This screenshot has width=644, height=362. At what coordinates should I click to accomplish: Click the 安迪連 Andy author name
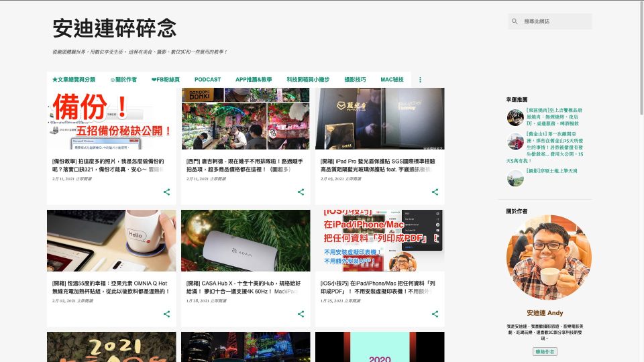pyautogui.click(x=545, y=313)
